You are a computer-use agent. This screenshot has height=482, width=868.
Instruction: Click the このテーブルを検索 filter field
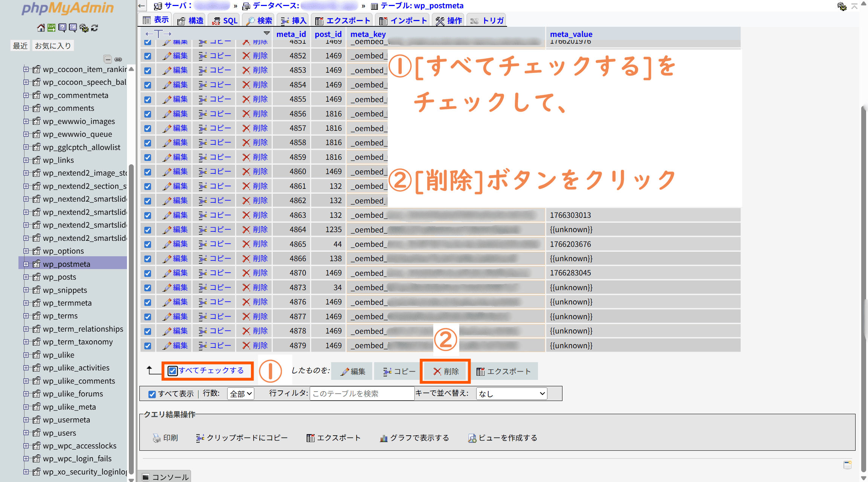point(361,394)
